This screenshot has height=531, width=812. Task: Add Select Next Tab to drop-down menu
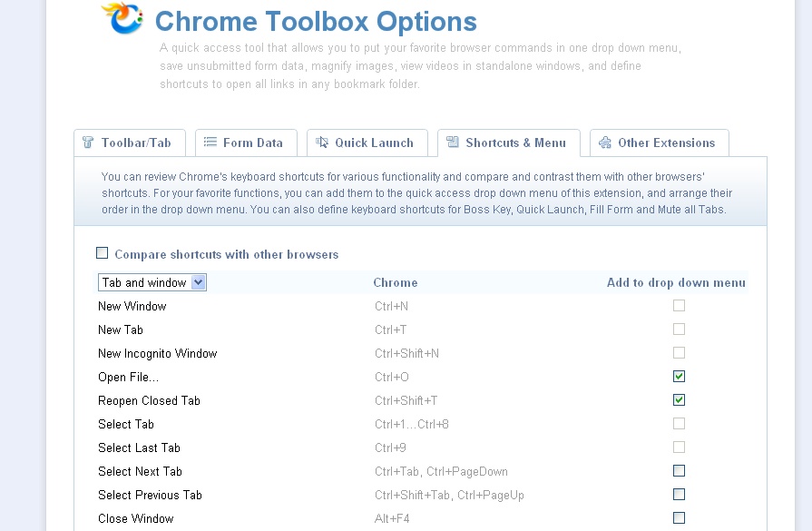(x=679, y=470)
